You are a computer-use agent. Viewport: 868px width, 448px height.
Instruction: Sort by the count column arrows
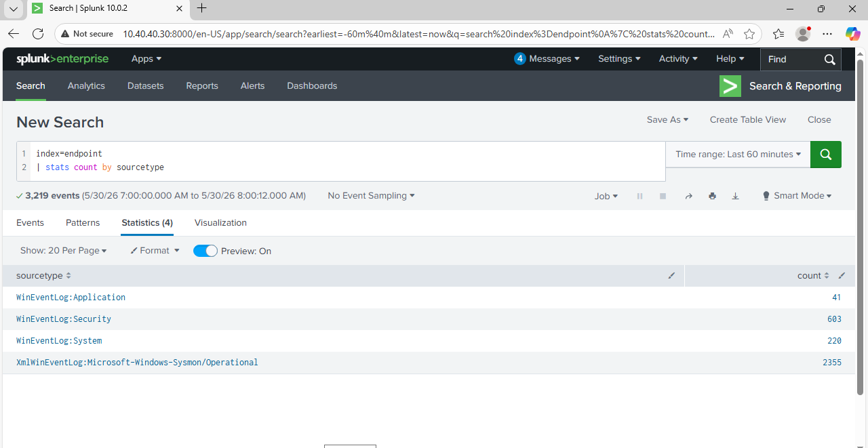pyautogui.click(x=827, y=276)
